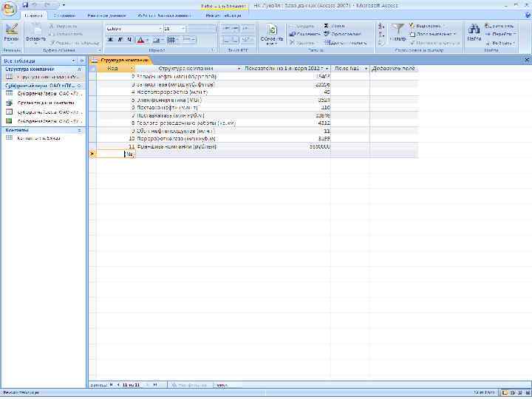
Task: Switch to the Главная ribbon tab
Action: click(x=33, y=16)
